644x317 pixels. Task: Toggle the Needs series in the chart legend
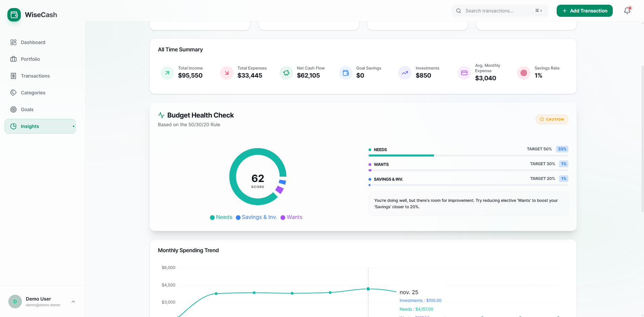pos(221,217)
